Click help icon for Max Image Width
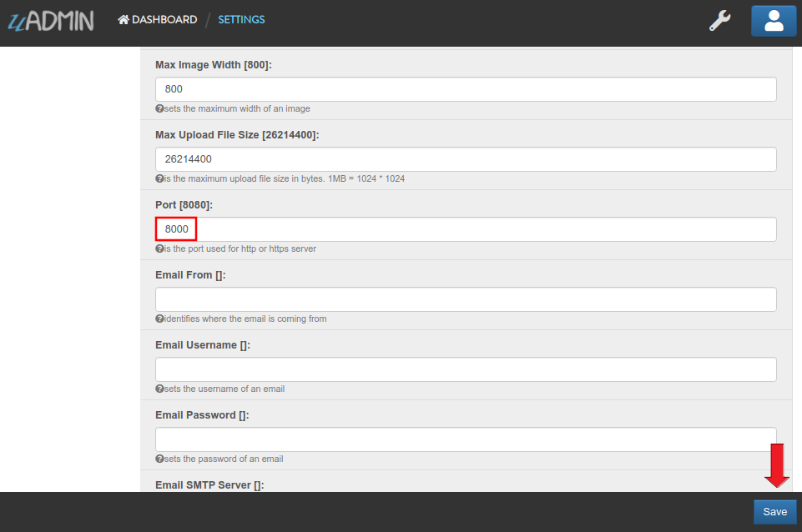Viewport: 802px width, 532px height. point(159,109)
